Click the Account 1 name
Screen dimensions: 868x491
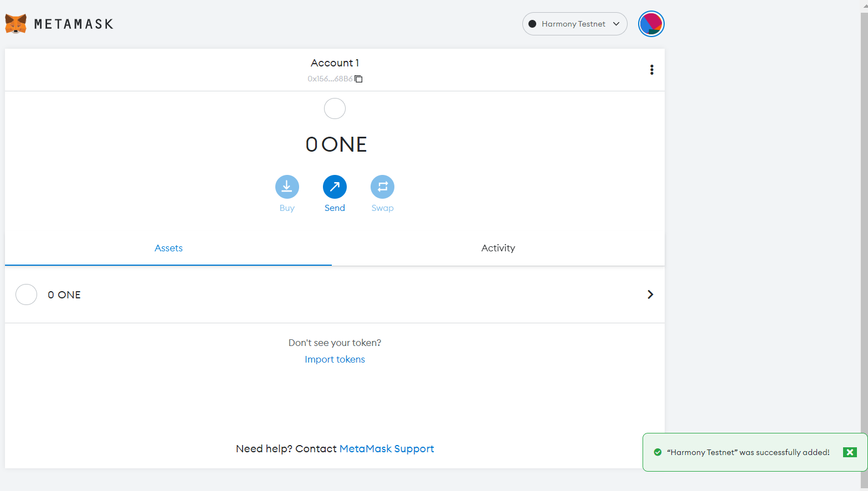pyautogui.click(x=335, y=63)
